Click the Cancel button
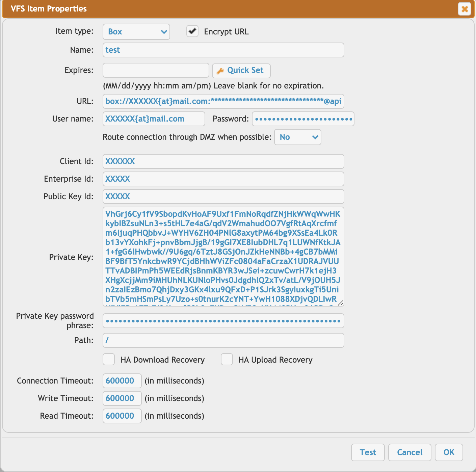Image resolution: width=476 pixels, height=472 pixels. click(410, 452)
